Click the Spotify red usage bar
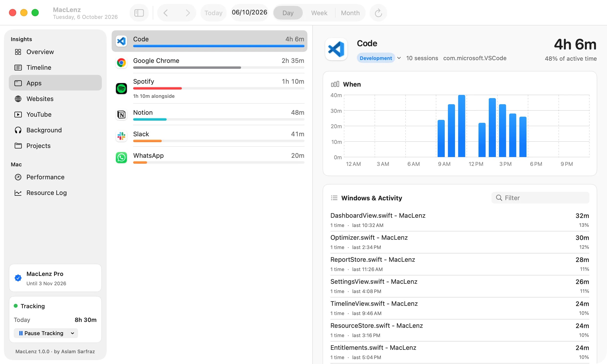This screenshot has width=607, height=364. pos(158,88)
